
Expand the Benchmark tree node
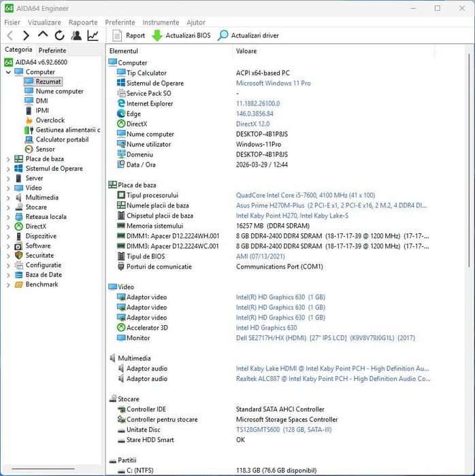pos(8,285)
